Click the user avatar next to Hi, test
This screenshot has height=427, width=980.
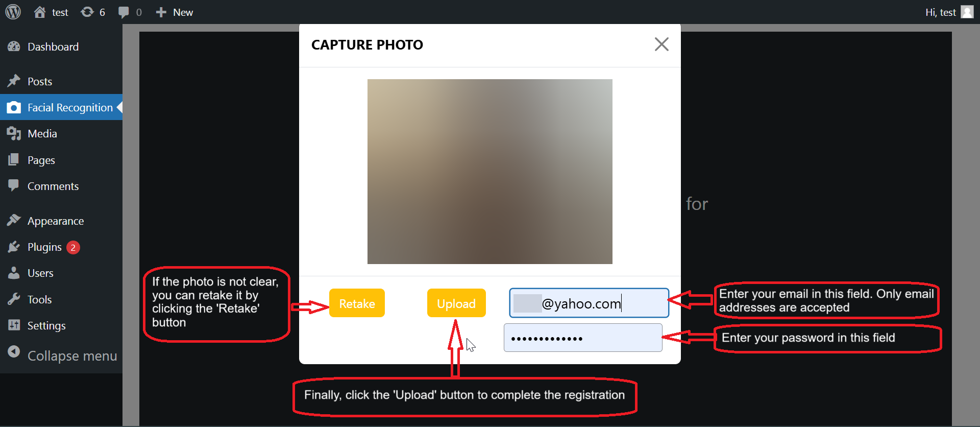click(967, 12)
